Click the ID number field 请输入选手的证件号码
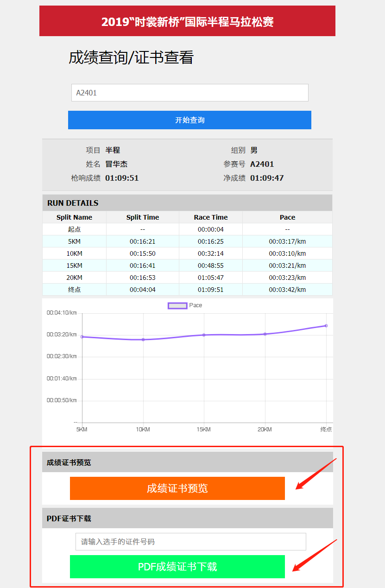 pyautogui.click(x=191, y=542)
